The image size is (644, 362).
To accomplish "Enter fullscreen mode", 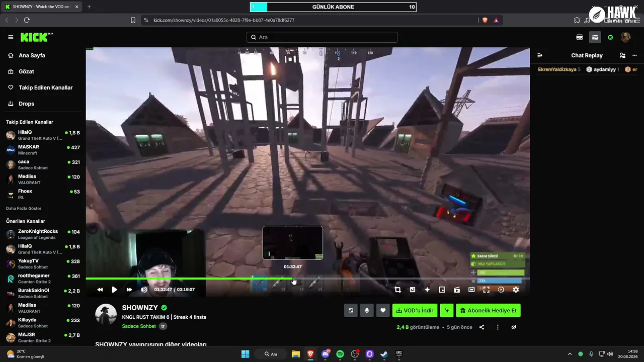I will [x=486, y=290].
